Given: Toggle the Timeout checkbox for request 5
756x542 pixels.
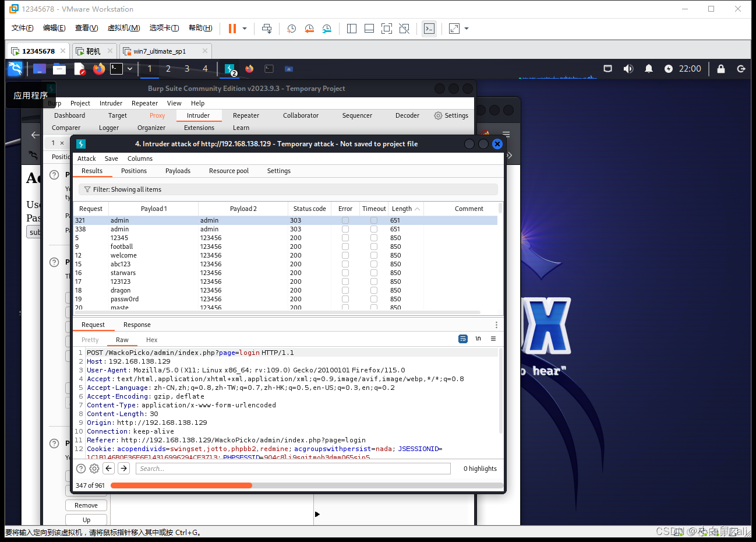Looking at the screenshot, I should point(374,238).
